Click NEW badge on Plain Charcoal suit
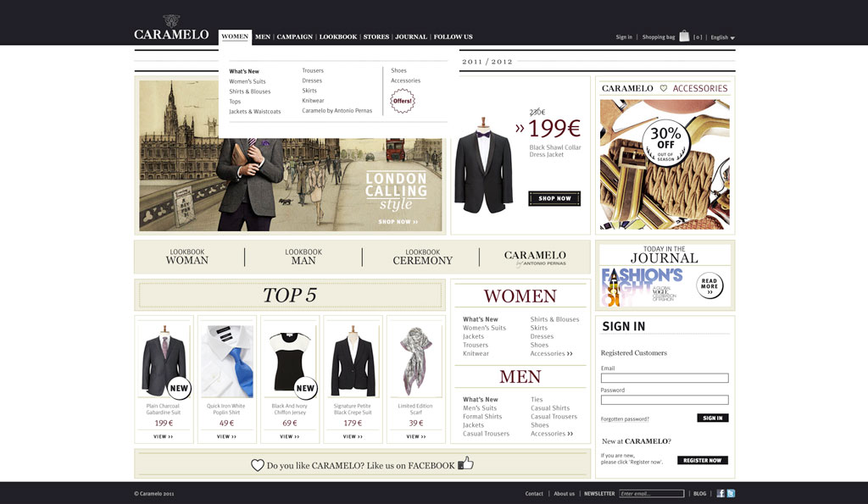Image resolution: width=868 pixels, height=504 pixels. pos(179,388)
